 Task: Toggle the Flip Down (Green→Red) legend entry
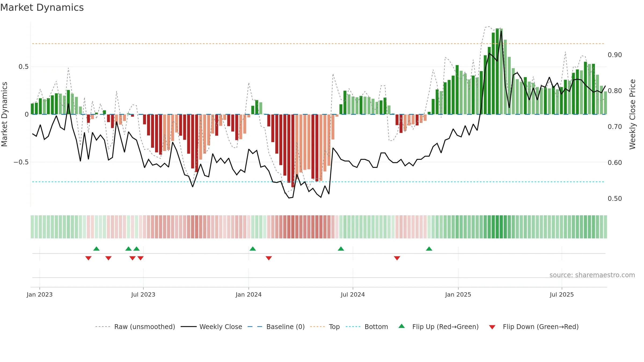coord(534,327)
